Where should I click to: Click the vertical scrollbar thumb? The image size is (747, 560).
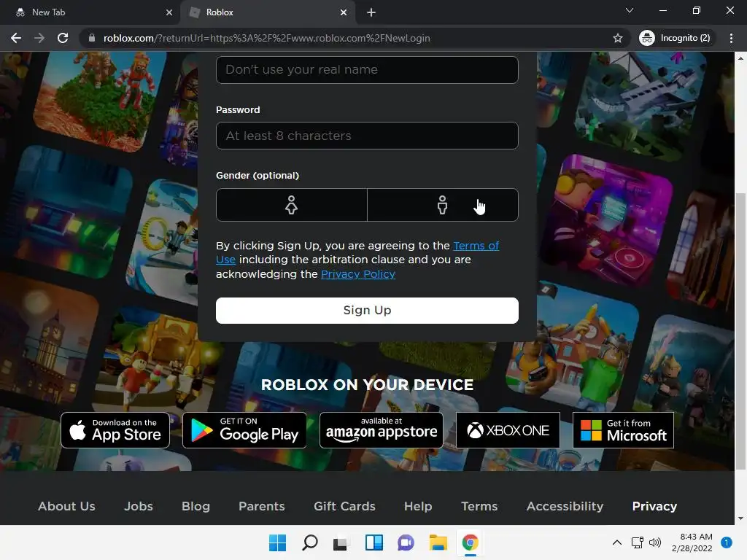741,331
